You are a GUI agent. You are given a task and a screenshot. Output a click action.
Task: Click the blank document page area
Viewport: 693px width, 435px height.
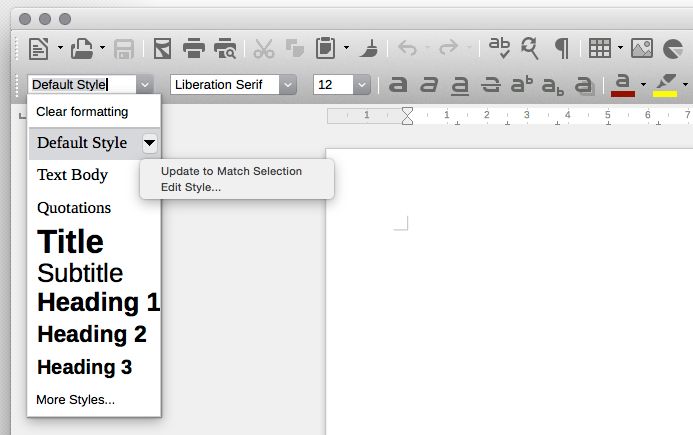pyautogui.click(x=510, y=292)
